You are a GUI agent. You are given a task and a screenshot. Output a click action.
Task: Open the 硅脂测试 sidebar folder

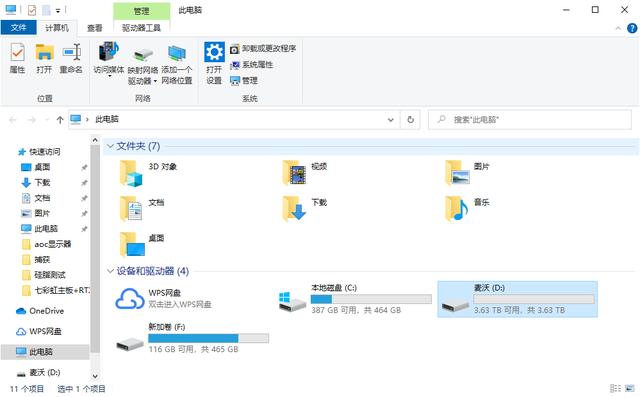tap(44, 275)
